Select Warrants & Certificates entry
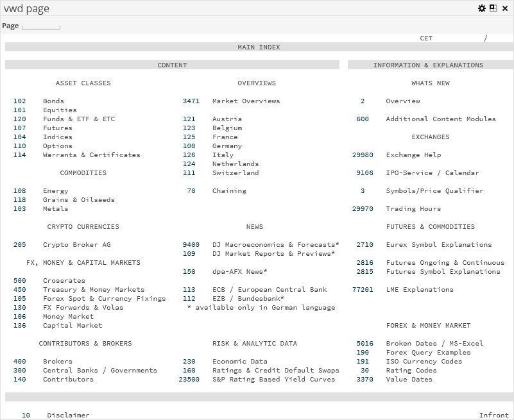Viewport: 514px width, 420px height. (x=91, y=155)
